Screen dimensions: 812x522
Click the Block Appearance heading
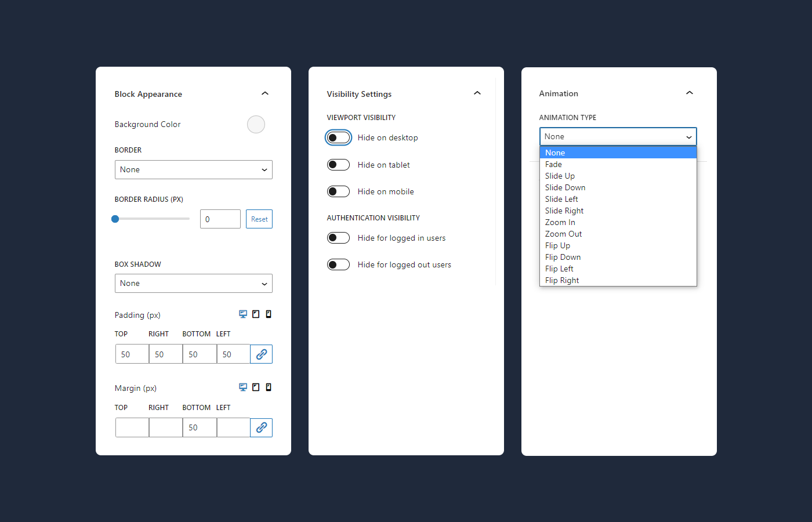tap(148, 94)
